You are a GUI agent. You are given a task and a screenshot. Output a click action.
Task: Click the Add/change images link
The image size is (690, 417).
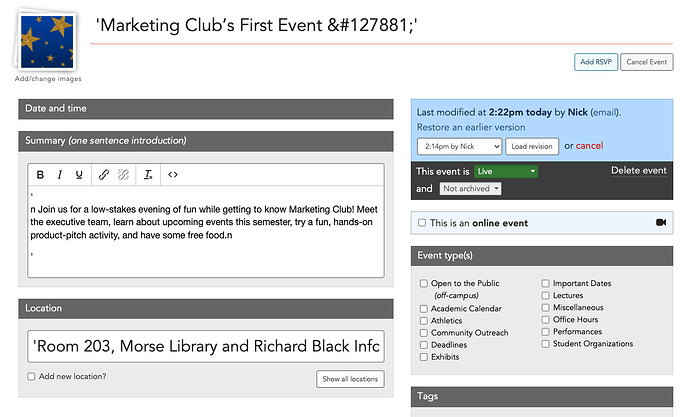pos(48,79)
